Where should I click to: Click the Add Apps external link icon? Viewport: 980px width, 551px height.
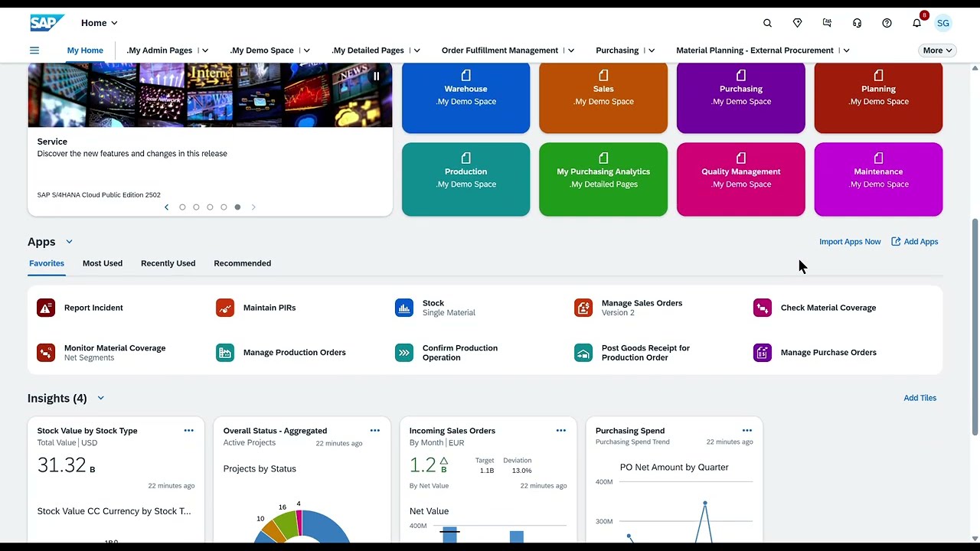[x=896, y=242]
